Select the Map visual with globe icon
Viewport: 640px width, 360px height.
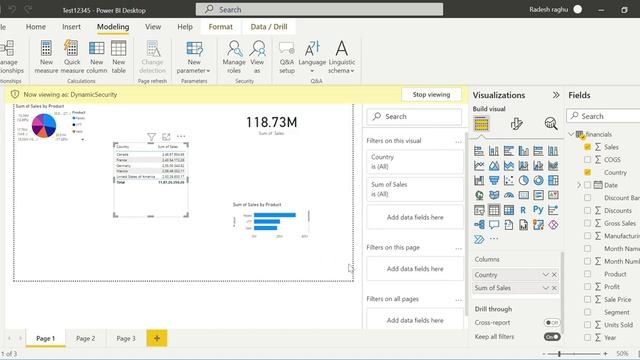click(479, 195)
